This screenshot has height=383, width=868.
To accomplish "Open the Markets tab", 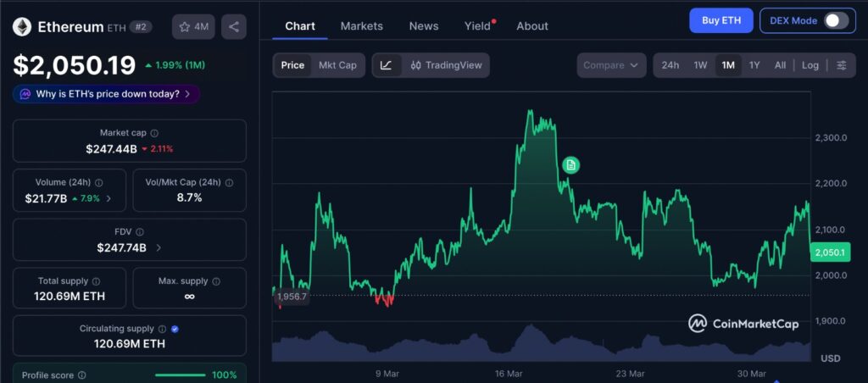I will (361, 26).
